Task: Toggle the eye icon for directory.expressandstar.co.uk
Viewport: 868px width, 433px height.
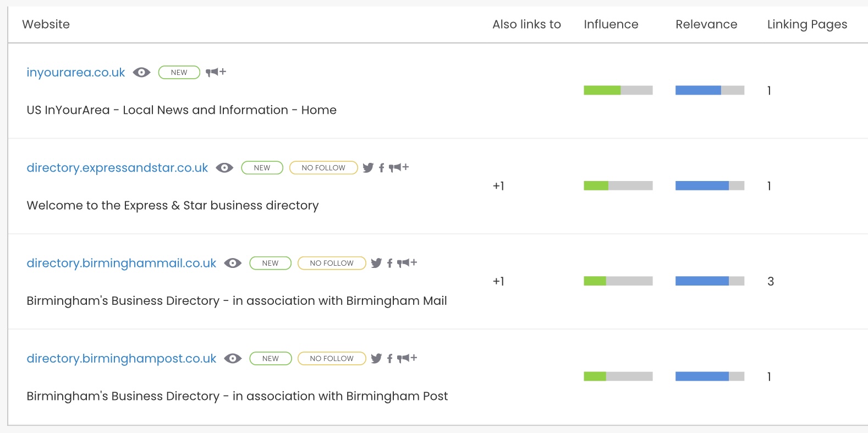Action: click(x=224, y=168)
